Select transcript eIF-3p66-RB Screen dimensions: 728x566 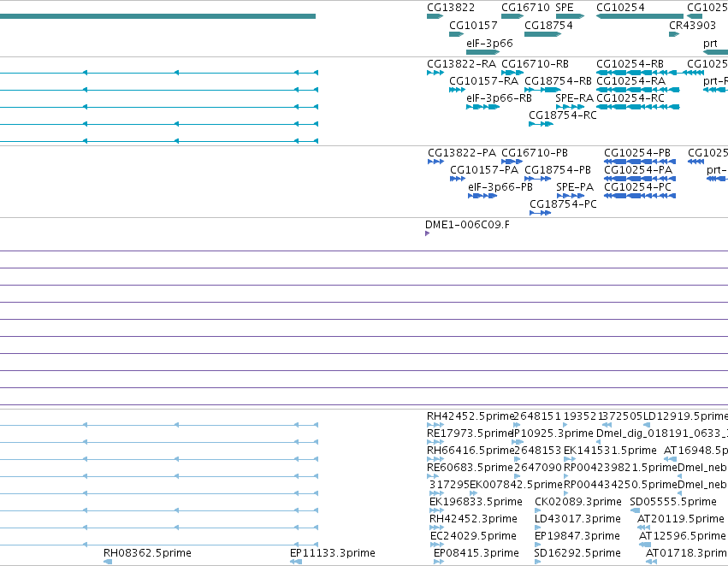tap(499, 98)
